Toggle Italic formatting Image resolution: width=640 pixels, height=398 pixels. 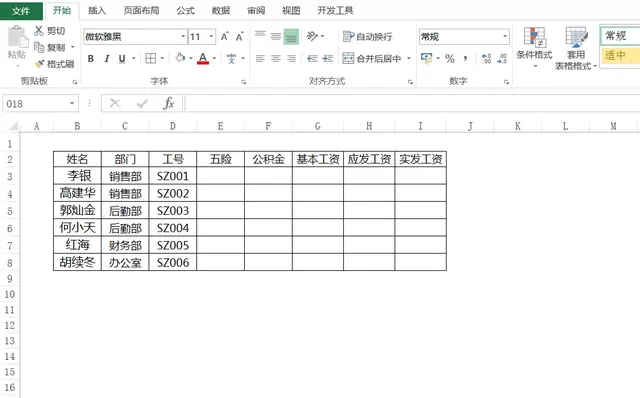tap(107, 59)
